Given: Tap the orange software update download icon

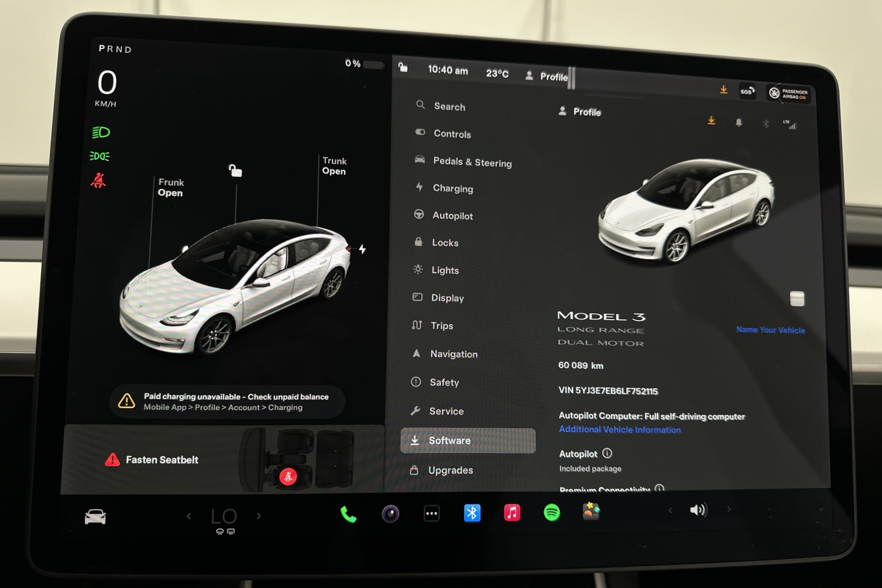Looking at the screenshot, I should pos(711,120).
